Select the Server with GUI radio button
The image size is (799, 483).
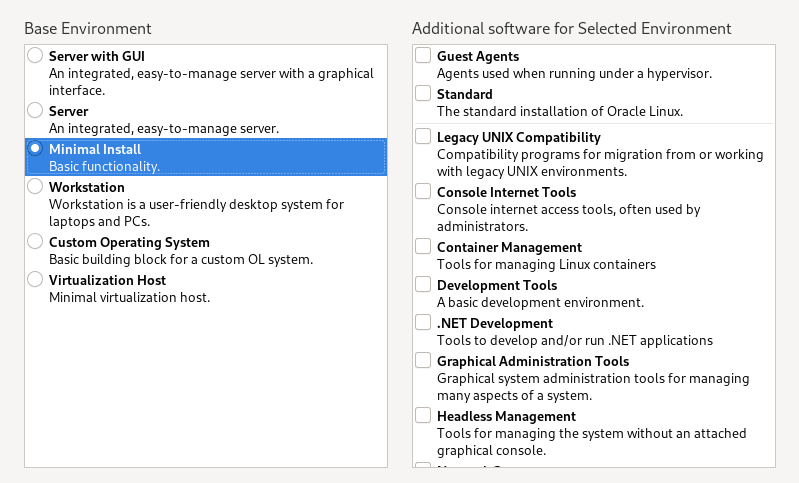35,55
